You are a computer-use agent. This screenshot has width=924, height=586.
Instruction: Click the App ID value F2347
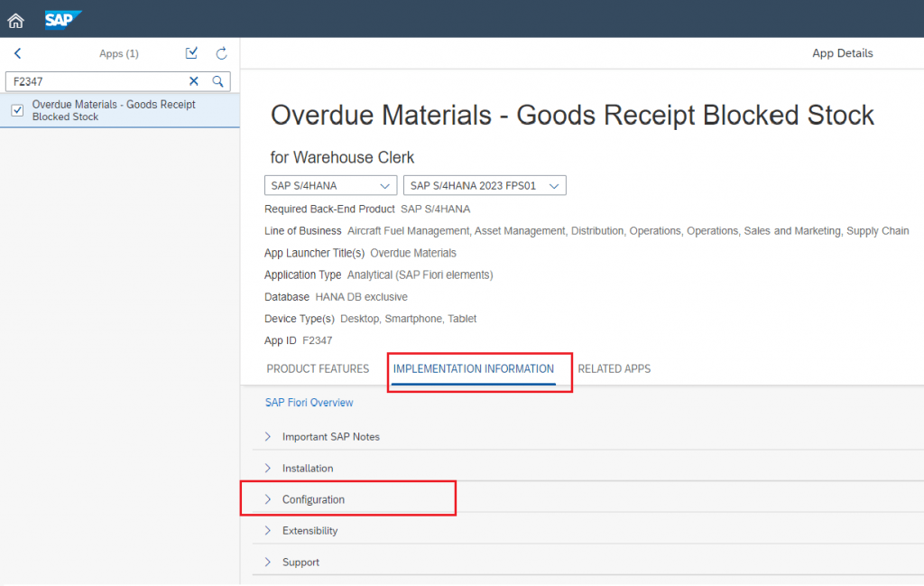click(318, 340)
